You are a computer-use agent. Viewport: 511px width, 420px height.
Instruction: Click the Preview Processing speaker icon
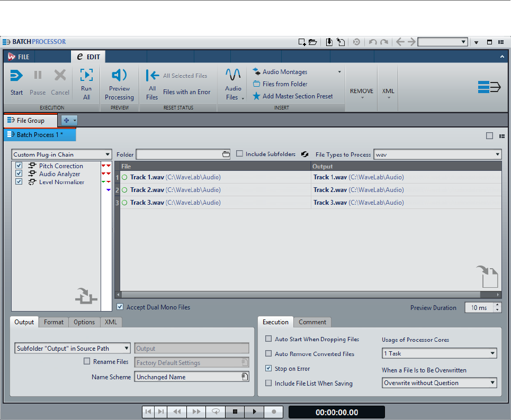[119, 75]
